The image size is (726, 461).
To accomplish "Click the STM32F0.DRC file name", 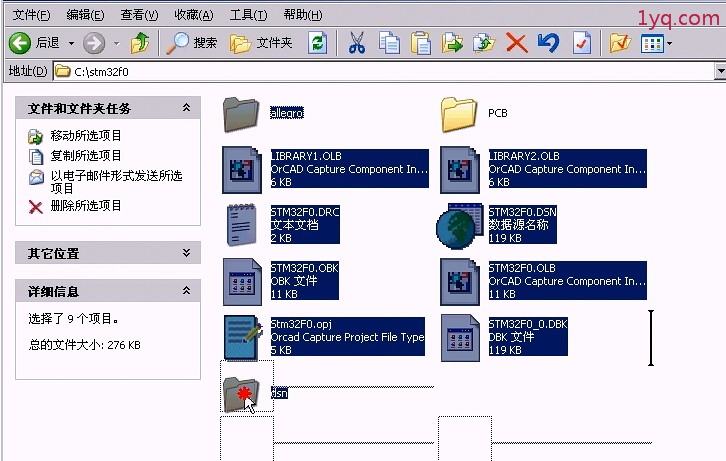I will (x=305, y=212).
